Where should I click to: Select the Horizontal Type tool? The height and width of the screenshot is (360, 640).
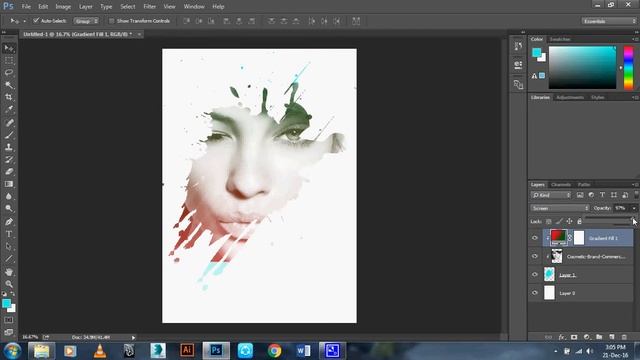(x=9, y=234)
